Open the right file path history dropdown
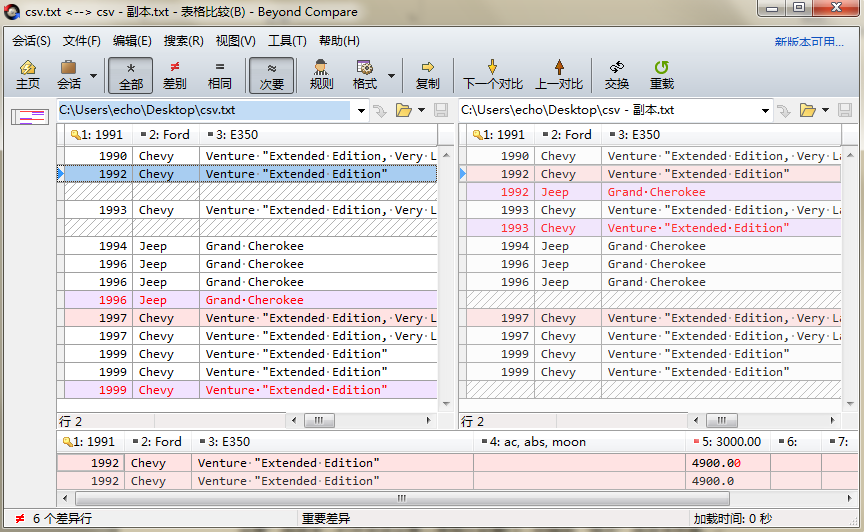Viewport: 864px width, 532px height. pyautogui.click(x=766, y=110)
